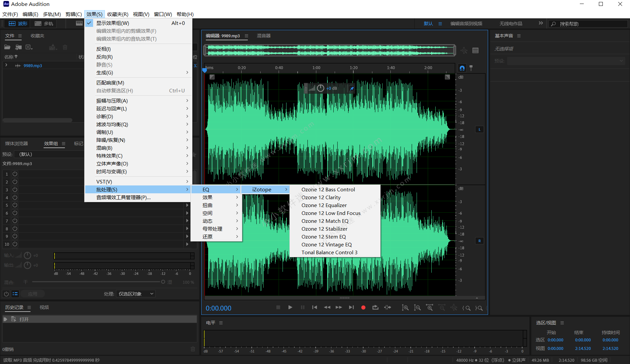
Task: Toggle power for effect slot 1
Action: pos(15,174)
